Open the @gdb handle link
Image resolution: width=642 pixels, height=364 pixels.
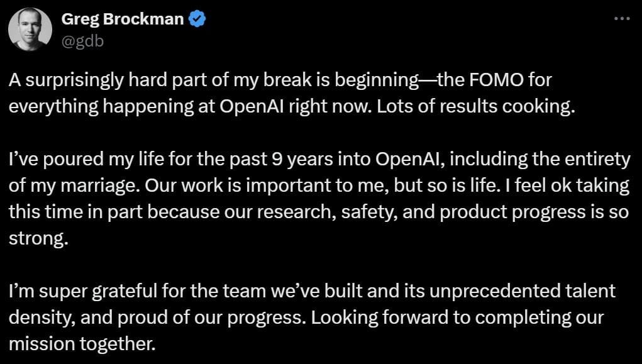click(x=82, y=41)
